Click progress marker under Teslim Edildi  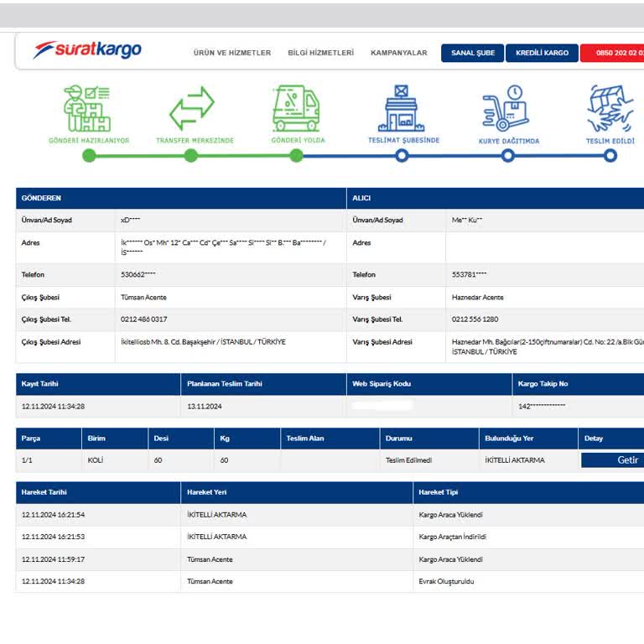(x=610, y=156)
